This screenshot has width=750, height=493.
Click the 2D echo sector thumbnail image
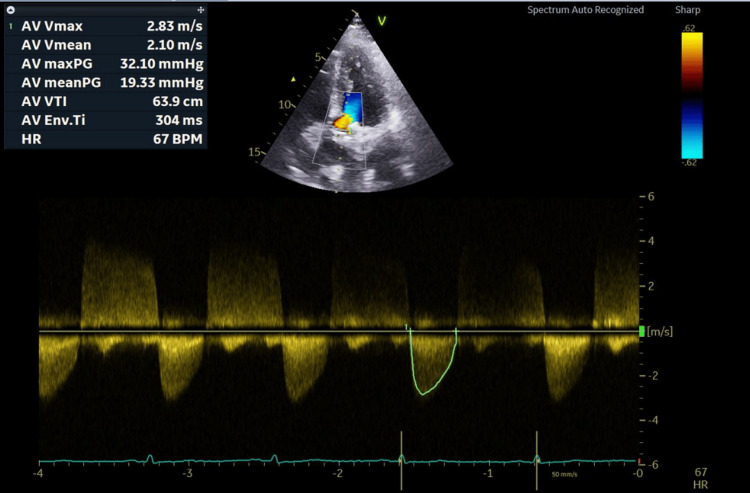coord(356,103)
